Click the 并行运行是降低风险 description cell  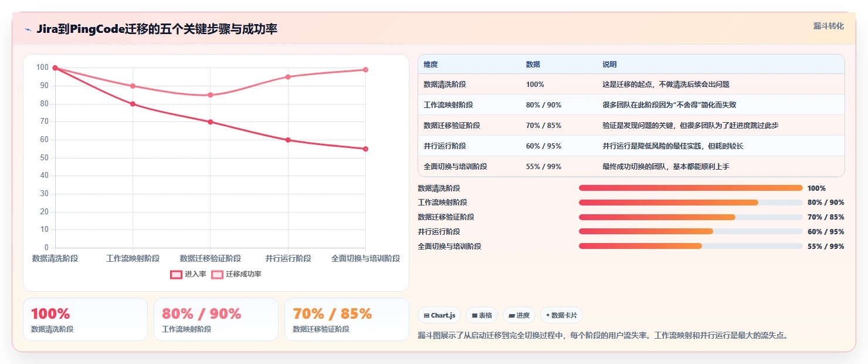673,146
